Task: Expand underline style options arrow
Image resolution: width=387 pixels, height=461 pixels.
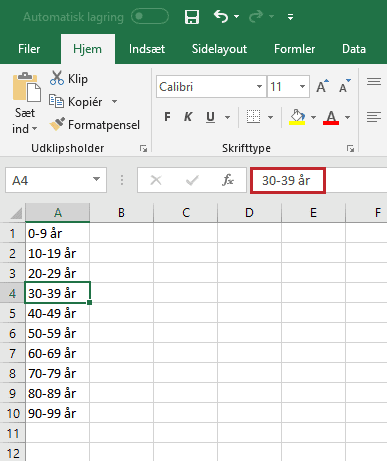Action: (227, 117)
